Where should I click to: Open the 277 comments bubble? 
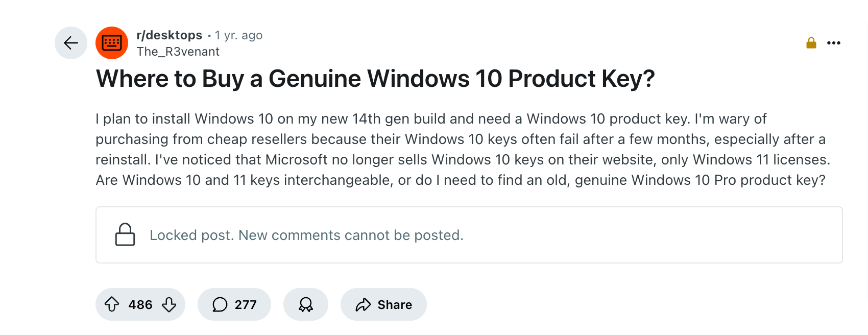click(x=234, y=304)
